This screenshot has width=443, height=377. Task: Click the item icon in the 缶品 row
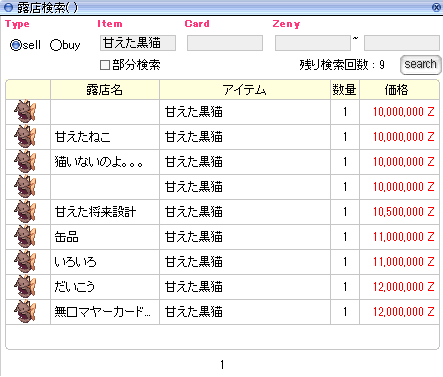coord(25,237)
